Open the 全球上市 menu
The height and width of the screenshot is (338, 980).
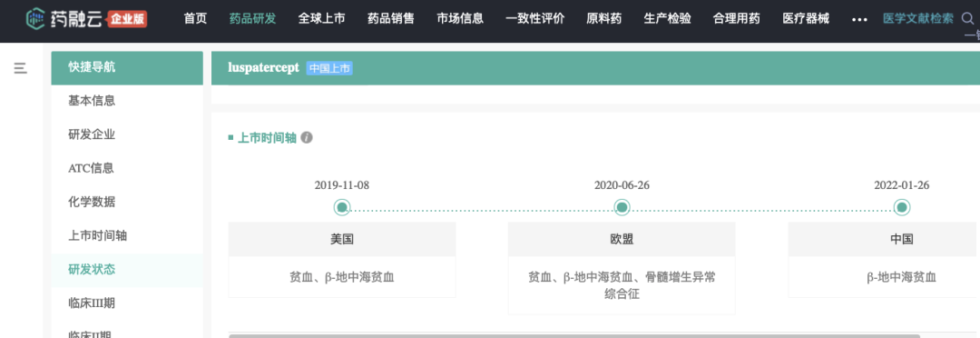[322, 19]
